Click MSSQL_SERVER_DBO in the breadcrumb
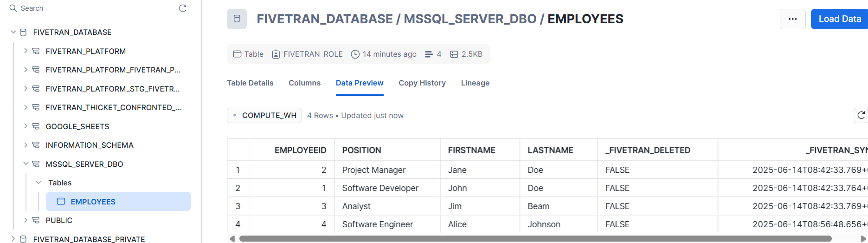 (x=470, y=19)
